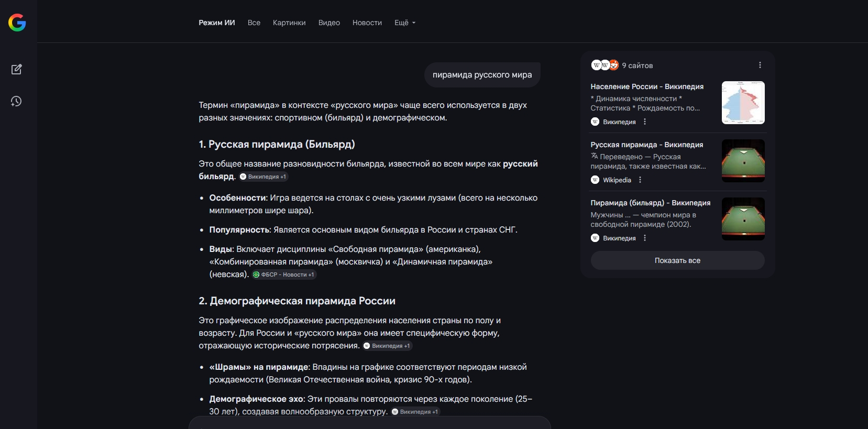The height and width of the screenshot is (429, 868).
Task: Open options for Пирамида (бильярд) result
Action: click(x=645, y=238)
